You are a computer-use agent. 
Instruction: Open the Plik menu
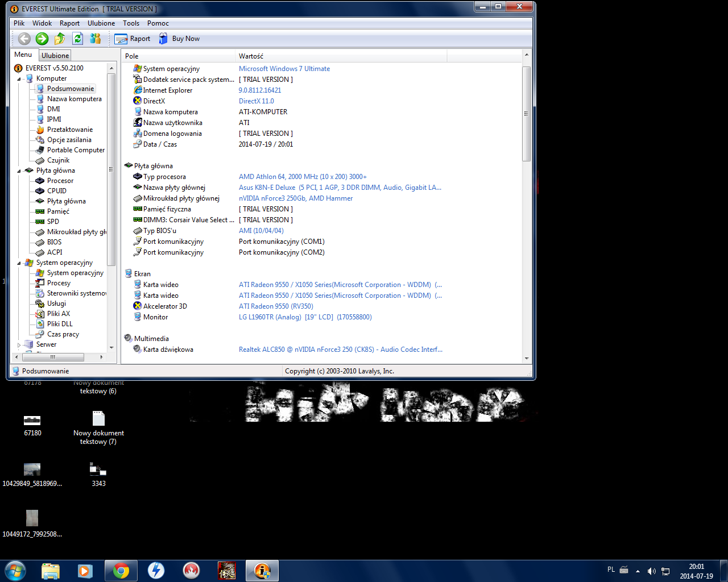point(19,23)
